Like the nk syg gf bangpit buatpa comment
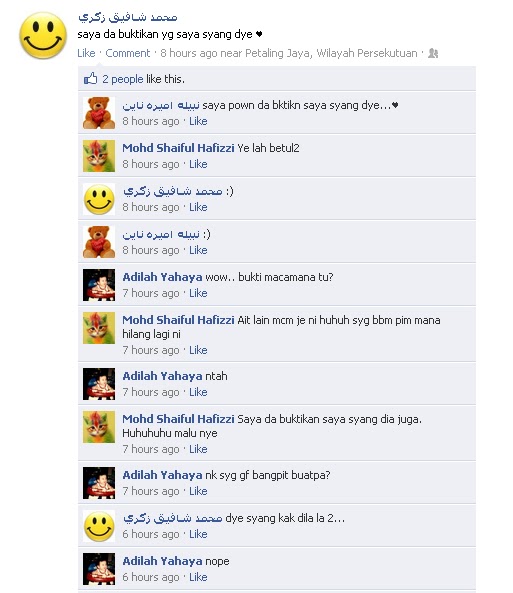 198,491
